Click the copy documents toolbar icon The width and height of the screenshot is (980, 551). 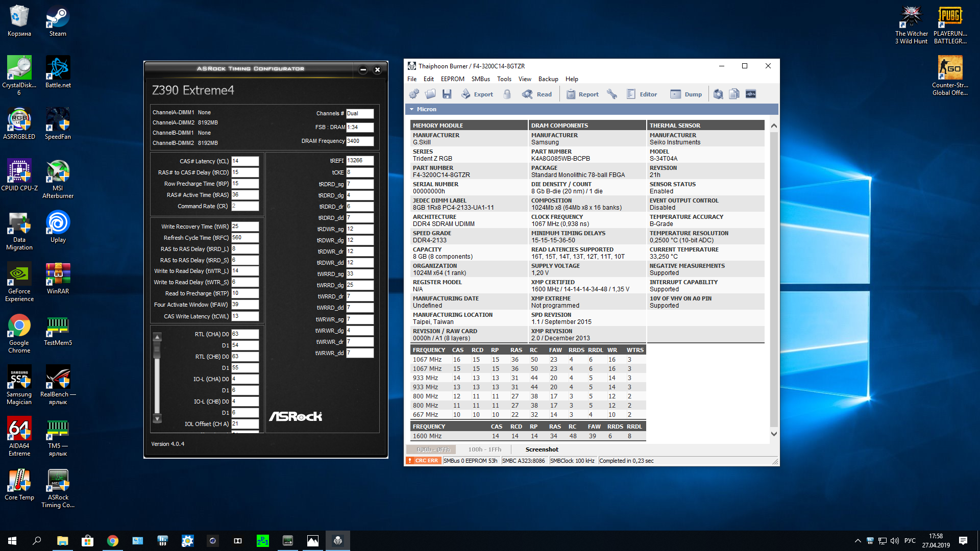pos(734,94)
